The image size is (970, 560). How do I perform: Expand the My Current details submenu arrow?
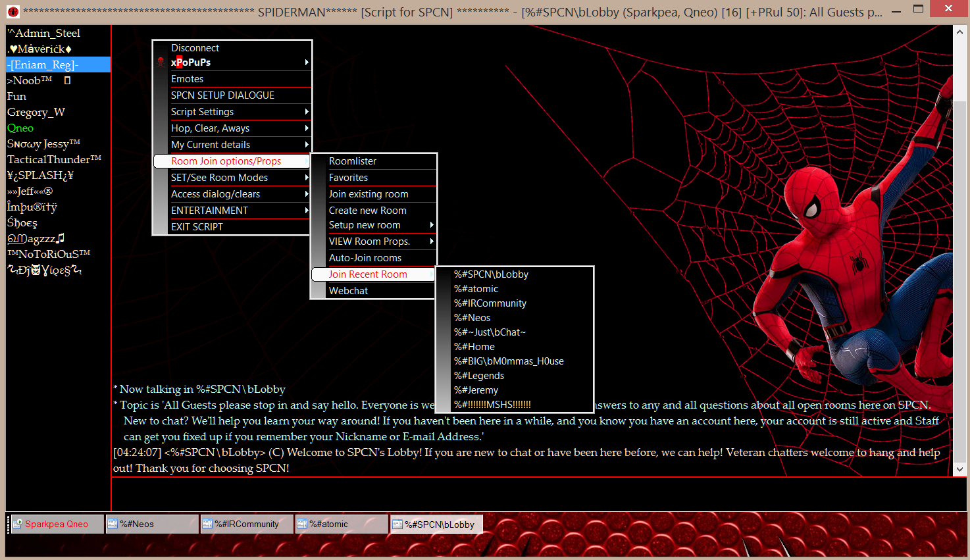pos(307,145)
